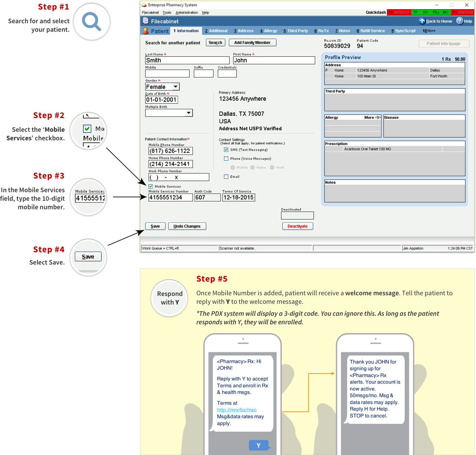Open the 3 Address tab

pos(244,31)
